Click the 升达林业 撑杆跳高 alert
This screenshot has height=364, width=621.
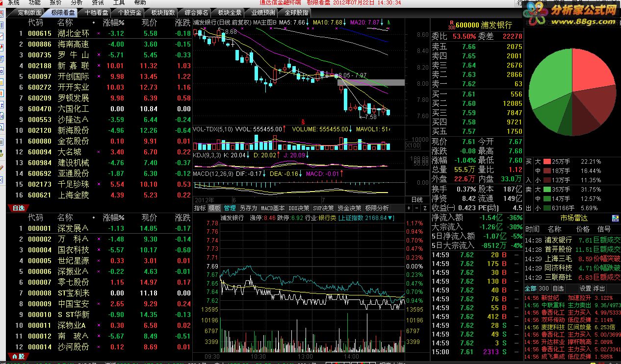coord(572,341)
